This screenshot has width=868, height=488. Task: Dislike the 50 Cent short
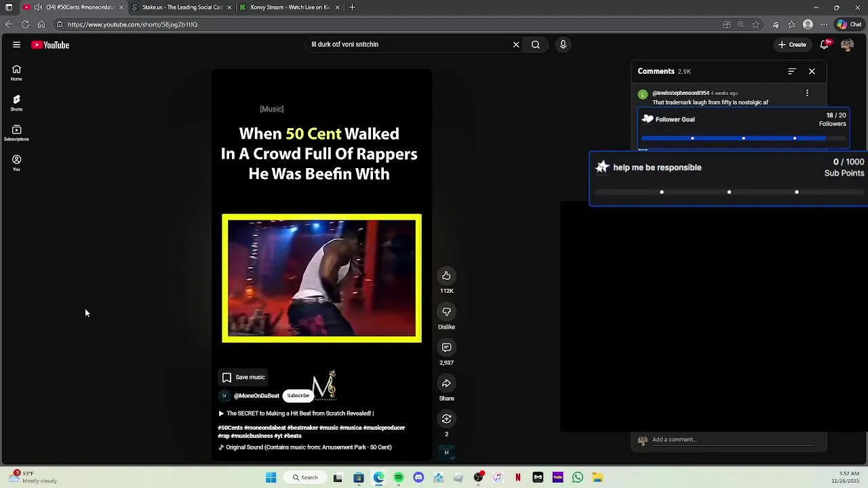coord(446,312)
